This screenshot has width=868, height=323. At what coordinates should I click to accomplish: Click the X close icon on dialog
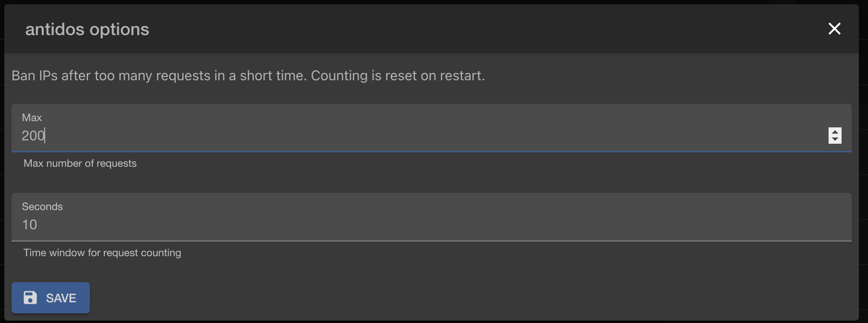point(835,29)
